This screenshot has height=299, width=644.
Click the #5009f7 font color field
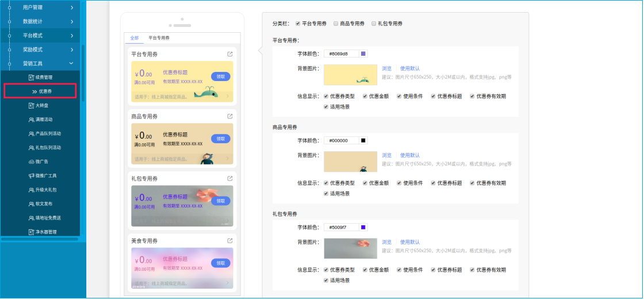coord(342,227)
